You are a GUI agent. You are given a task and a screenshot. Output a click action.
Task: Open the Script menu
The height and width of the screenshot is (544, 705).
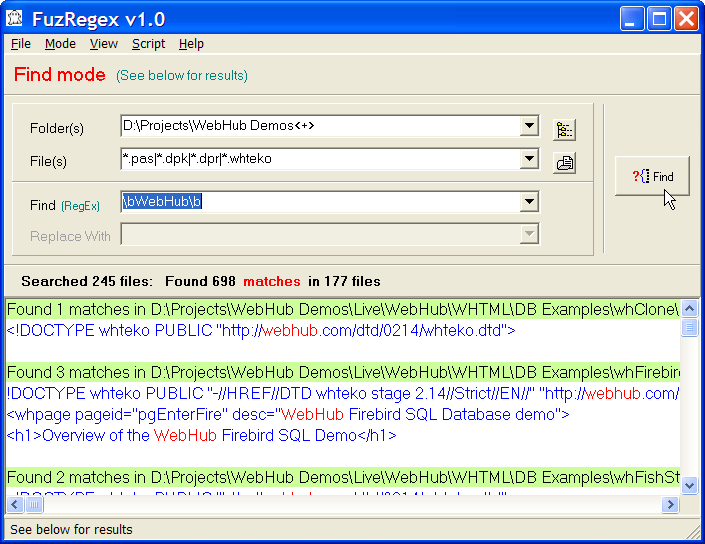(x=148, y=44)
